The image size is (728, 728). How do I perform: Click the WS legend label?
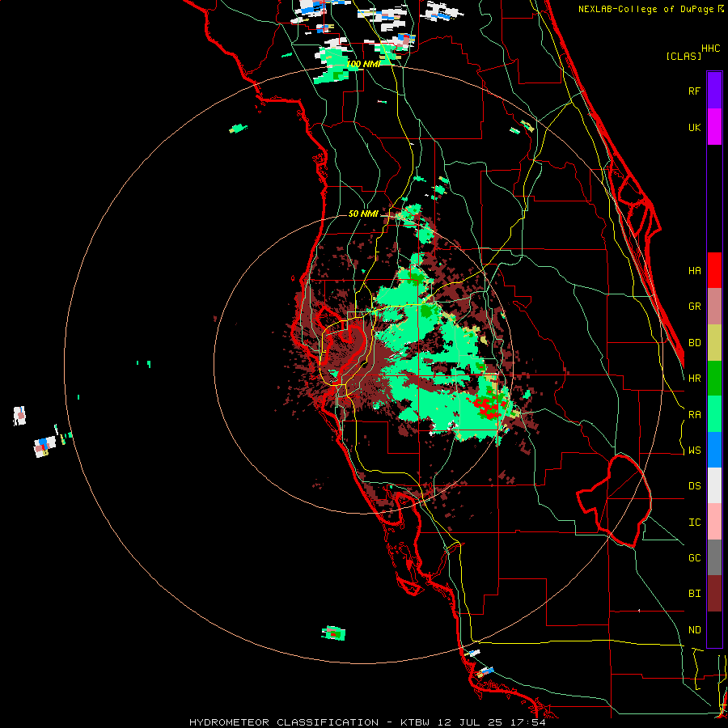(694, 451)
